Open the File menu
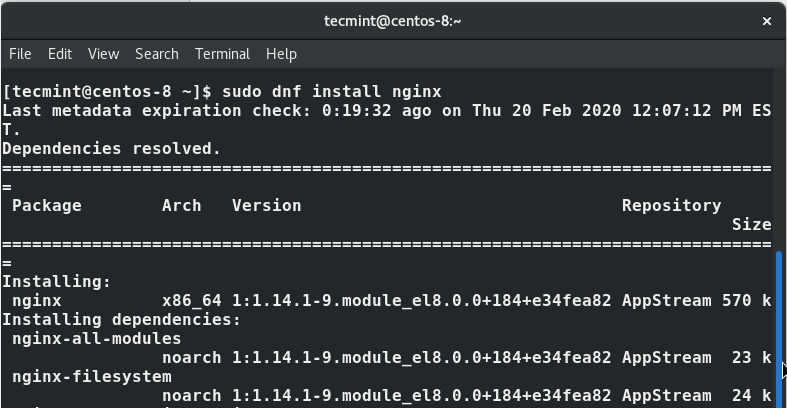 click(x=20, y=54)
